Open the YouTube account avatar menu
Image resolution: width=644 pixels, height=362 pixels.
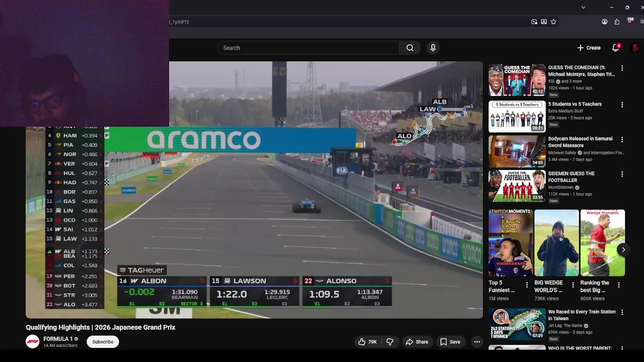click(x=635, y=48)
